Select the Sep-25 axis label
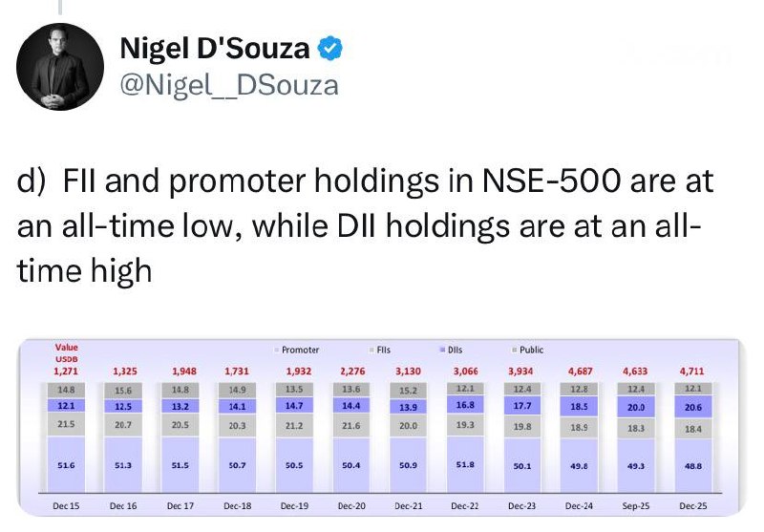This screenshot has height=532, width=764. (x=635, y=505)
